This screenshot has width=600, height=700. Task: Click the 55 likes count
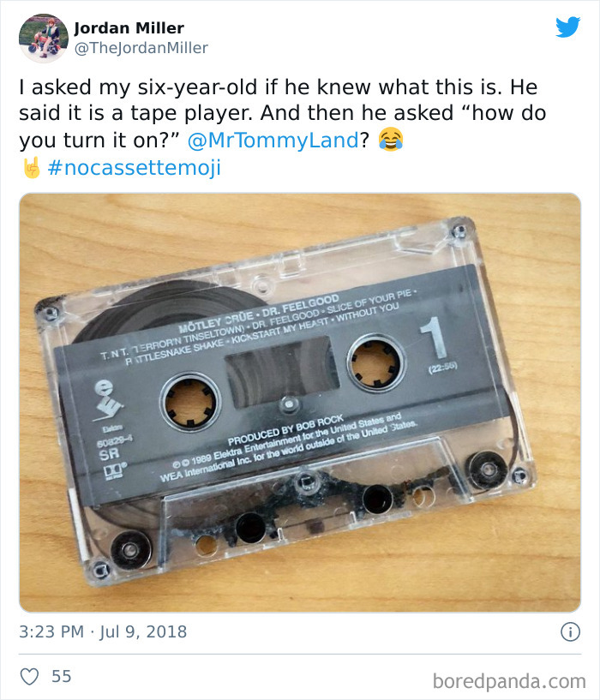pos(61,676)
